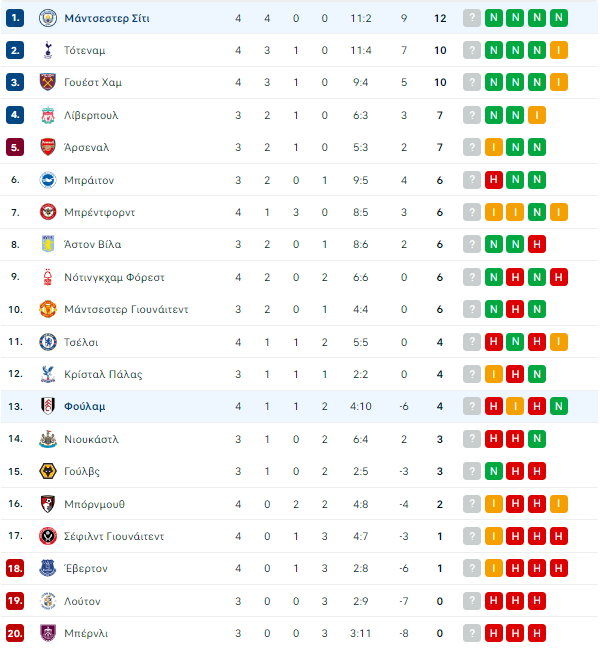The height and width of the screenshot is (648, 600).
Task: Click the rank 5 maroon position badge
Action: [x=15, y=147]
